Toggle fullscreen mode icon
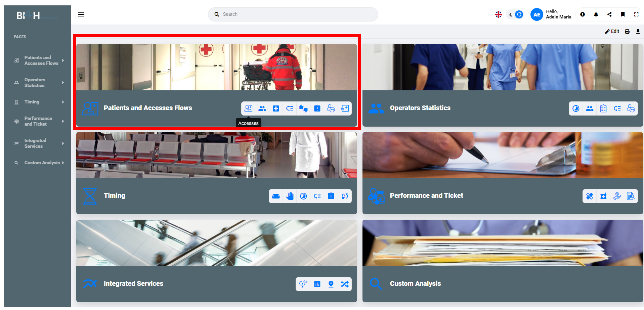Viewport: 644px width, 310px height. tap(636, 14)
